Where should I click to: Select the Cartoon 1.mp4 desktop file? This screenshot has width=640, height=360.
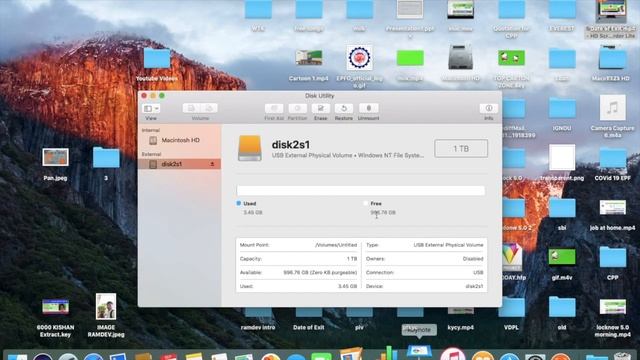coord(309,58)
